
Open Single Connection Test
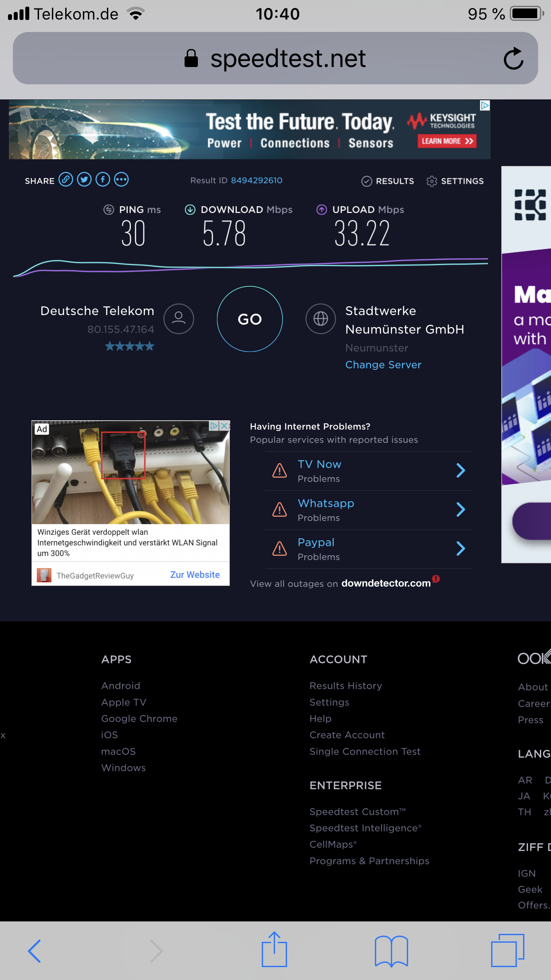point(365,751)
